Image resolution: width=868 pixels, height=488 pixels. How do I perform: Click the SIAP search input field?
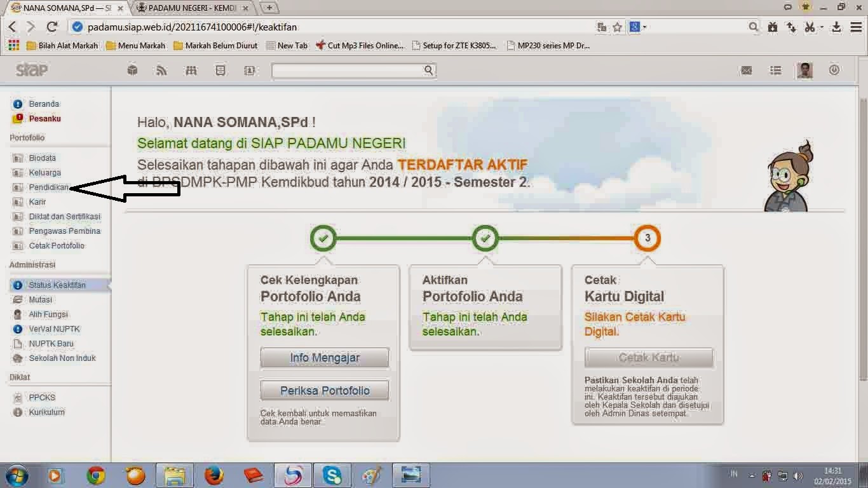click(x=348, y=70)
